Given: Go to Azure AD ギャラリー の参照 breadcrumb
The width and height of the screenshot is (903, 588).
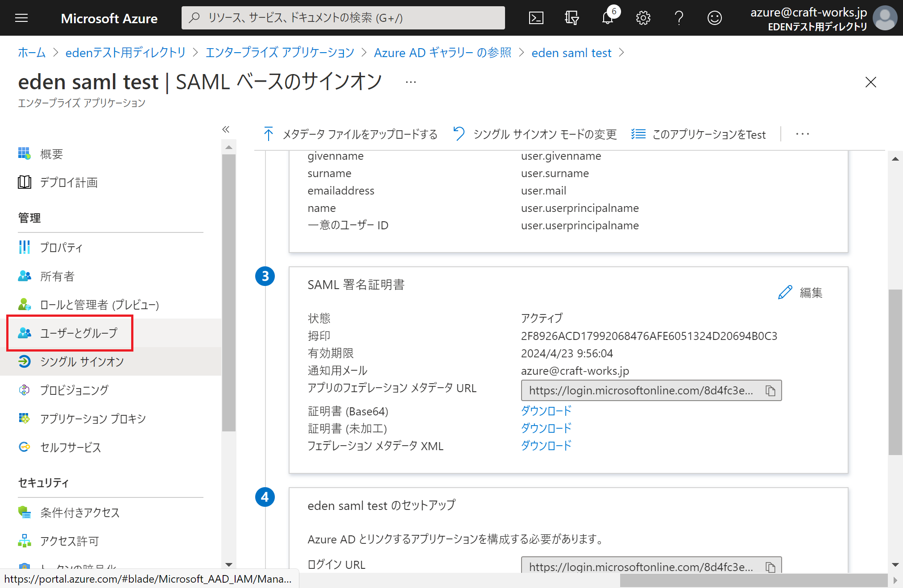Looking at the screenshot, I should click(443, 53).
